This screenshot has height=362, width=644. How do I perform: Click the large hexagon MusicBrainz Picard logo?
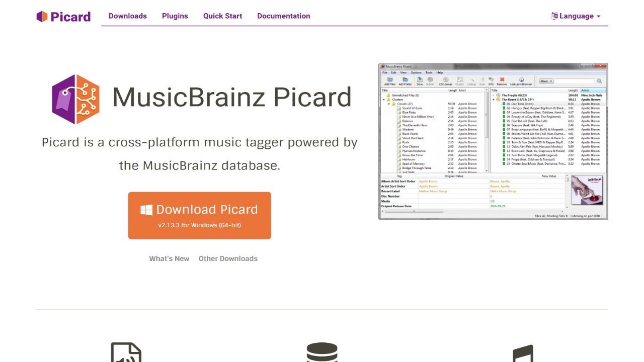pos(75,99)
